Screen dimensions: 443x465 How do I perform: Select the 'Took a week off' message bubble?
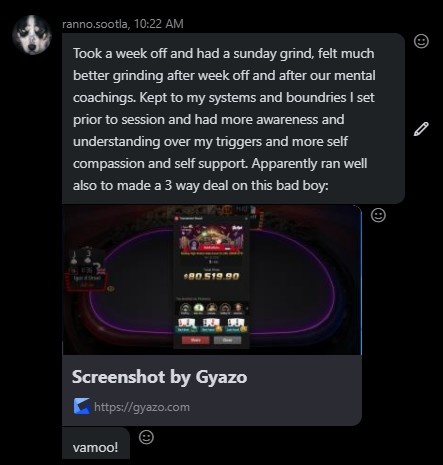coord(233,119)
